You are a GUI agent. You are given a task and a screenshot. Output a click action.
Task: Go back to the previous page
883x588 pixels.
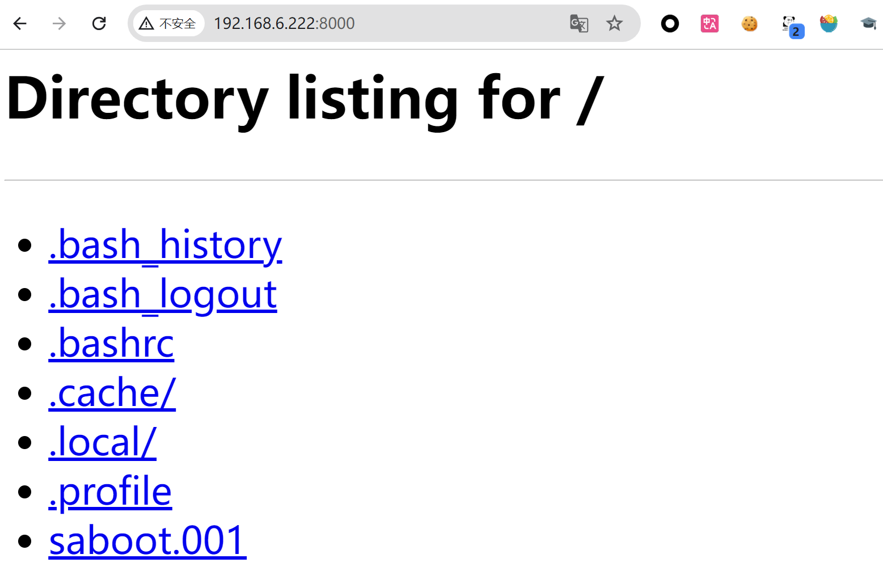coord(20,23)
